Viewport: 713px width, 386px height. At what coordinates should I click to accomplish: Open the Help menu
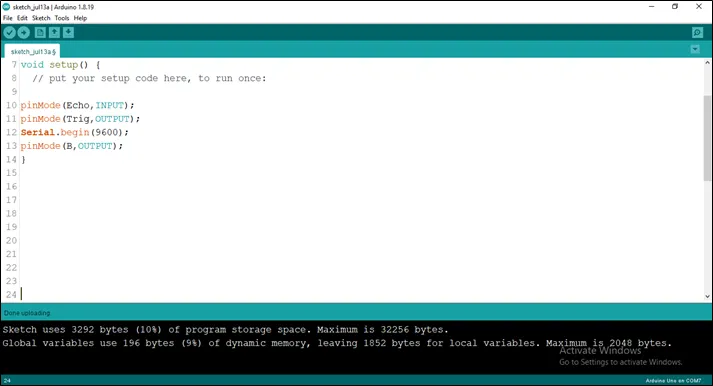(x=80, y=18)
